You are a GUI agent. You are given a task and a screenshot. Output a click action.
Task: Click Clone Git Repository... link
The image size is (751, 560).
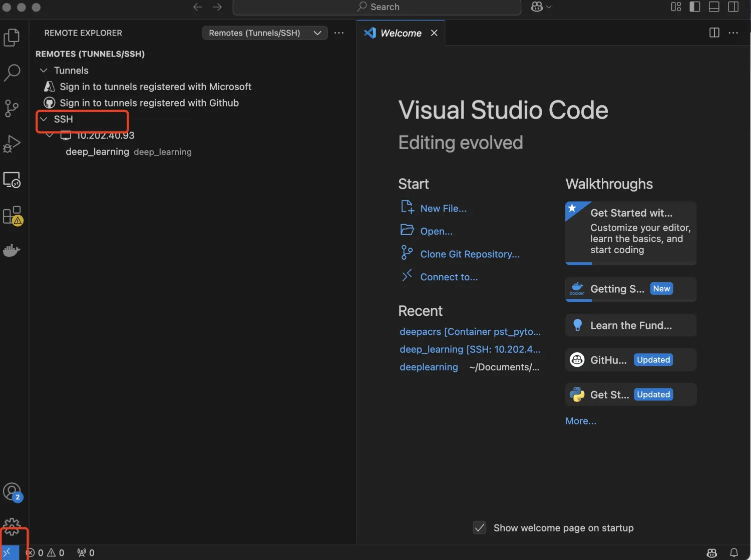pos(470,254)
